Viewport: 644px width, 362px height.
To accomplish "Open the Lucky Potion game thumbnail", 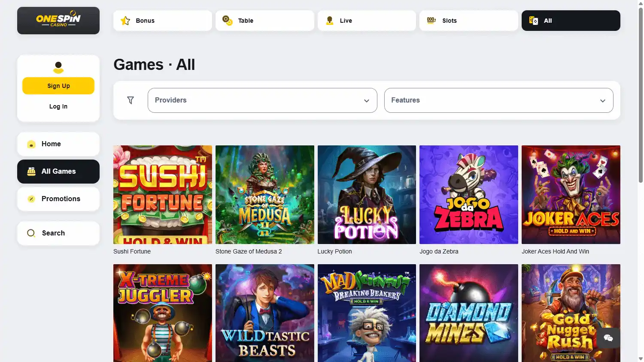I will pyautogui.click(x=367, y=195).
